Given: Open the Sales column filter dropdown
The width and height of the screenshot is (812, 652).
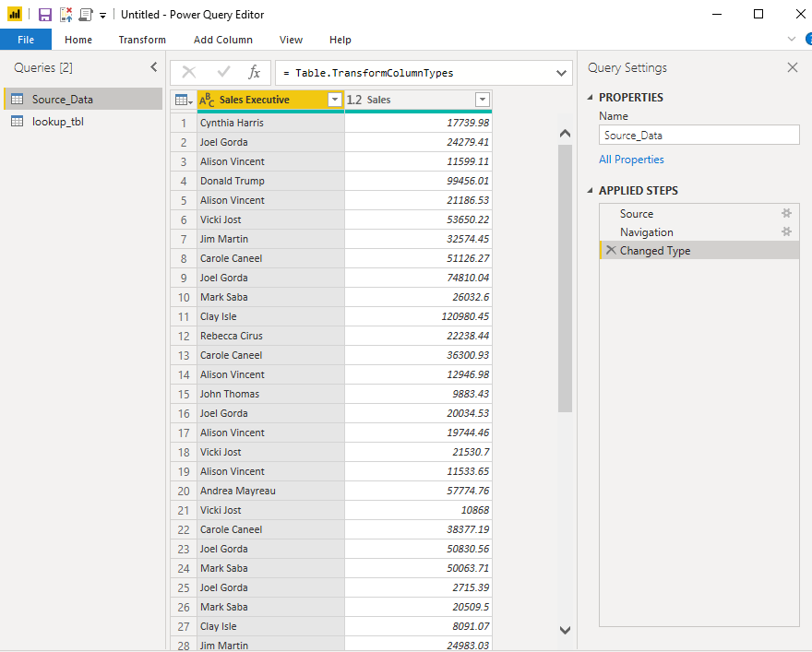Looking at the screenshot, I should 482,100.
